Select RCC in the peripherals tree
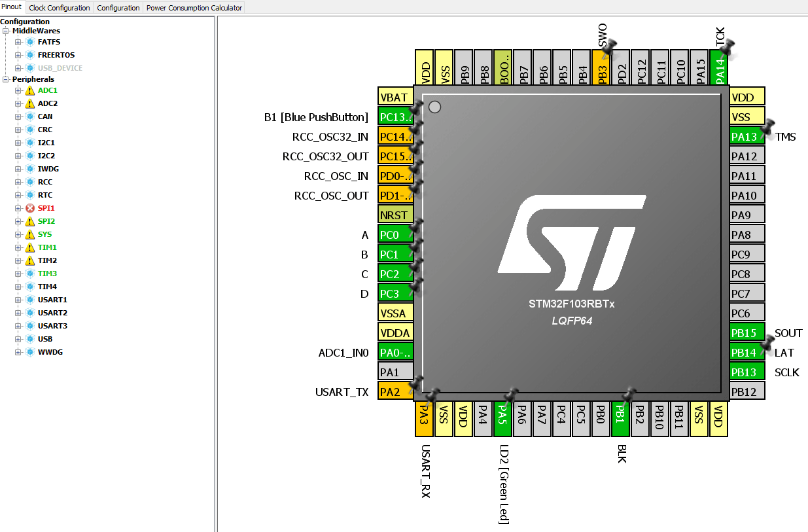 pos(45,182)
